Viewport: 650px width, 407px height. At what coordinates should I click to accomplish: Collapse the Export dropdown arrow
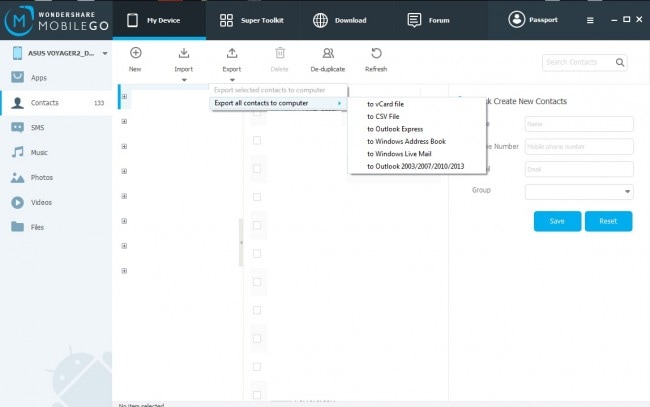coord(232,80)
